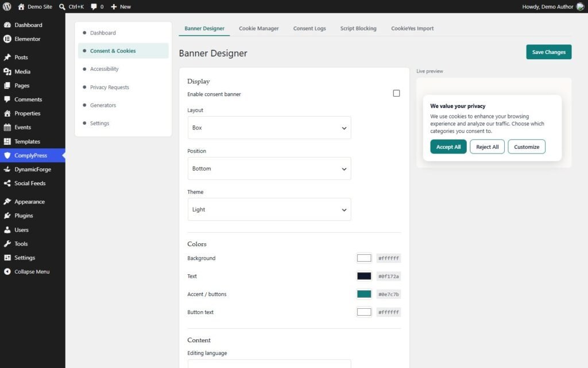Click the ComplyPress shield icon
The height and width of the screenshot is (368, 588).
coord(7,155)
